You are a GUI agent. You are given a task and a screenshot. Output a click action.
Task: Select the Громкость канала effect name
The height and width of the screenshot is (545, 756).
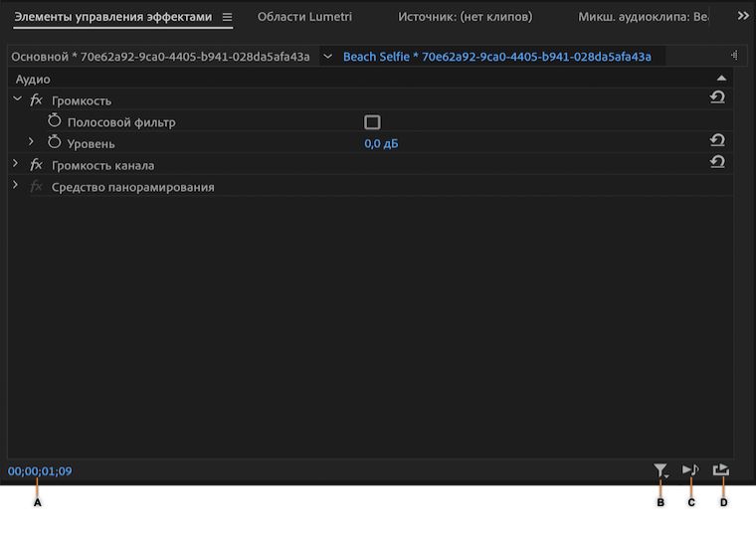point(102,165)
